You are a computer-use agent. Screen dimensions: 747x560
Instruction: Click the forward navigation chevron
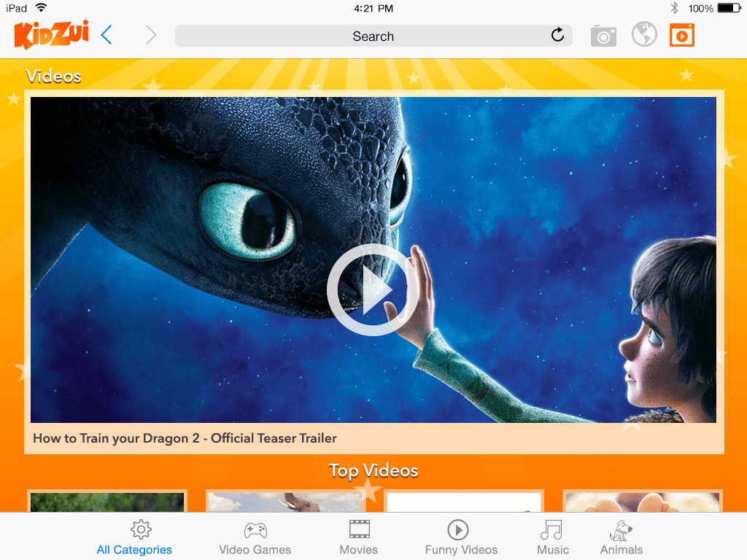click(x=150, y=34)
